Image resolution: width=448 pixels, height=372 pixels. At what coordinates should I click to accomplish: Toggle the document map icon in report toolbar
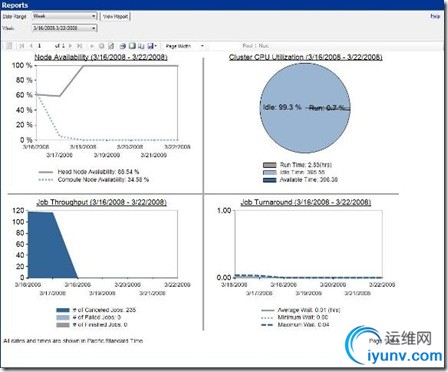tap(10, 46)
